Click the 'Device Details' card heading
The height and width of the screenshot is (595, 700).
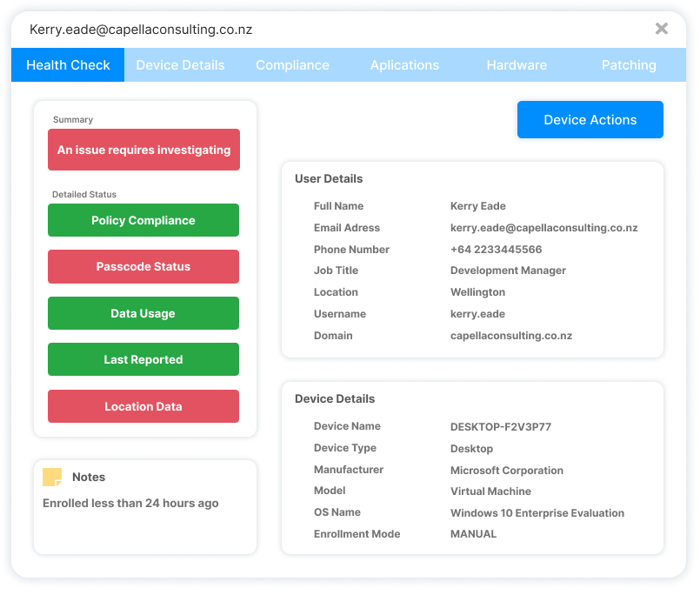pos(335,399)
